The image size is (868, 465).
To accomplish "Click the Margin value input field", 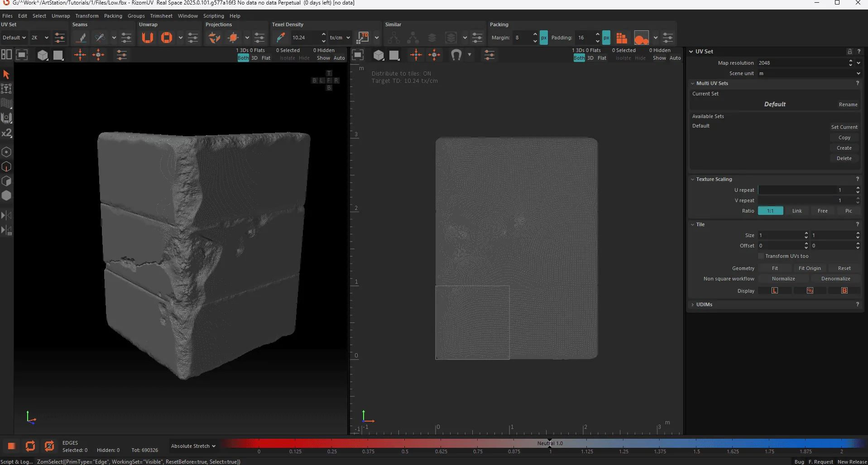I will tap(522, 38).
